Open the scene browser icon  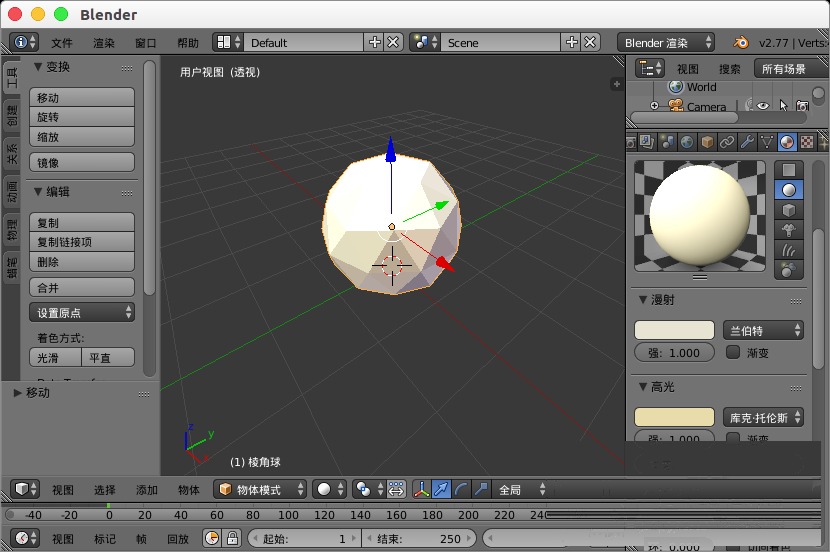(x=425, y=42)
